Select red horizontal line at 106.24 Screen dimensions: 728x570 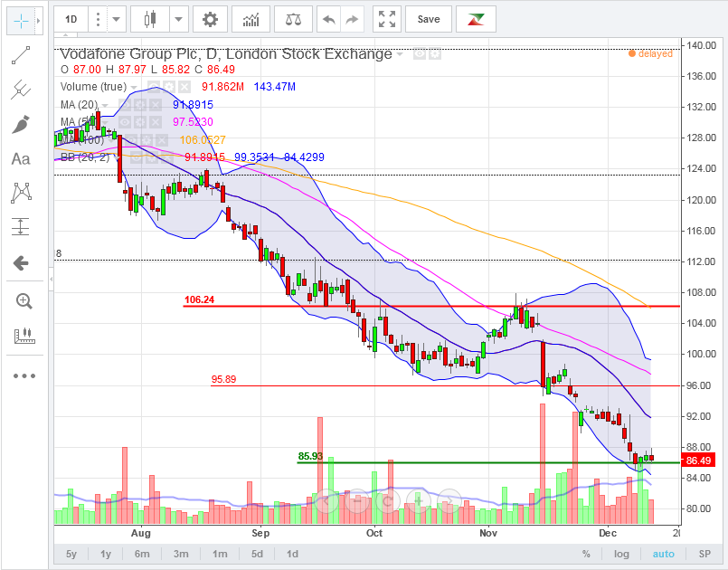pos(431,306)
